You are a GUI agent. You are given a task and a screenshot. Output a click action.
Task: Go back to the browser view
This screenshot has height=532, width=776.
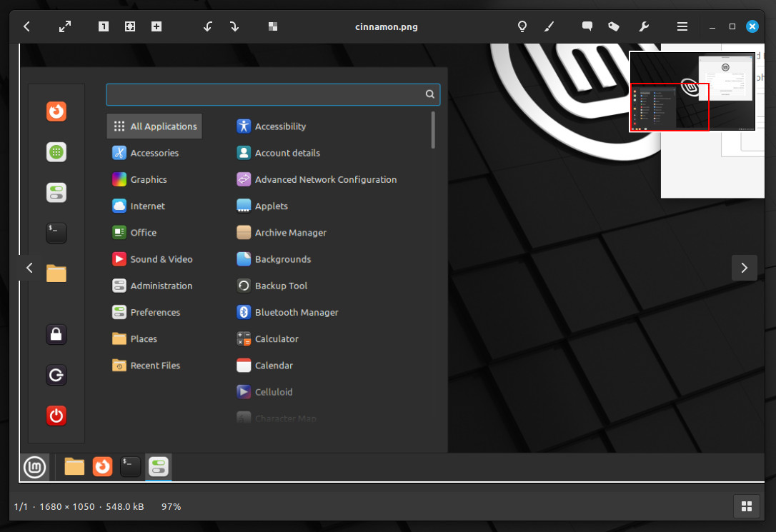26,26
